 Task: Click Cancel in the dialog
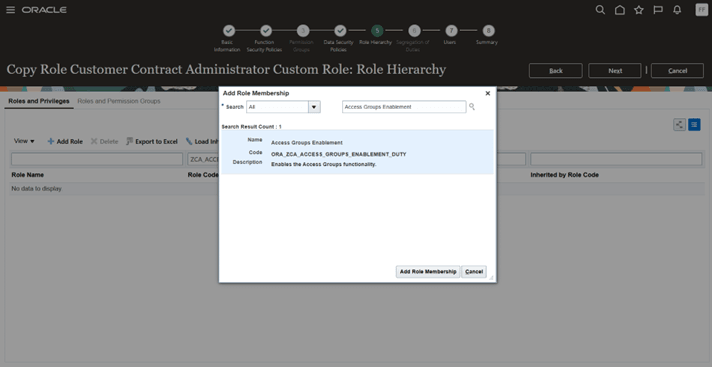coord(474,272)
